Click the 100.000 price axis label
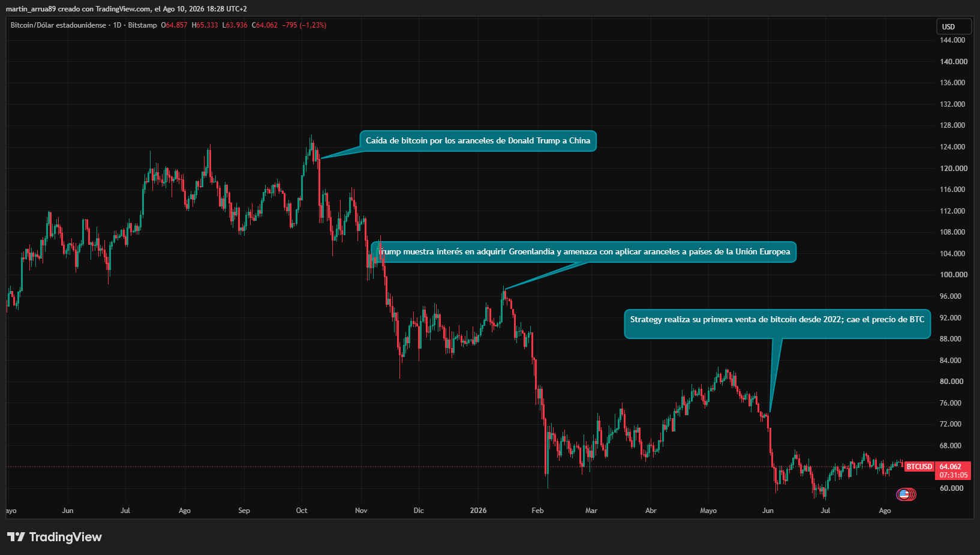 [953, 275]
